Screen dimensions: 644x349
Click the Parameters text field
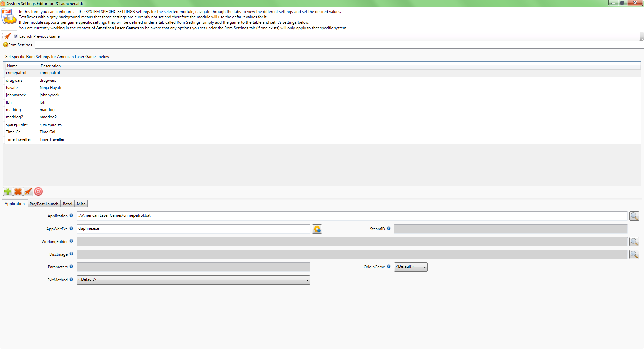pos(193,267)
